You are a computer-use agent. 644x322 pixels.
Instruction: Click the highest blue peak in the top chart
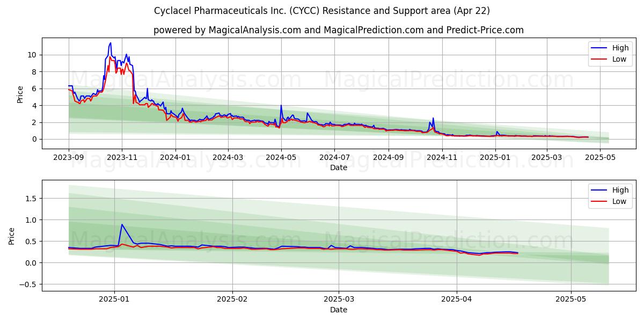(x=111, y=43)
